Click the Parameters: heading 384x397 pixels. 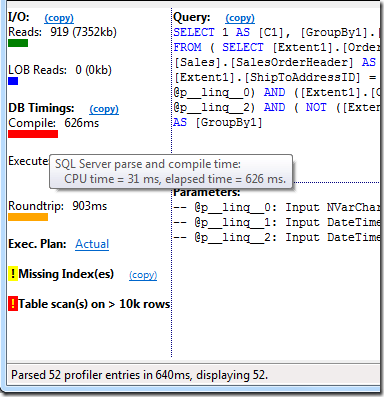click(207, 192)
